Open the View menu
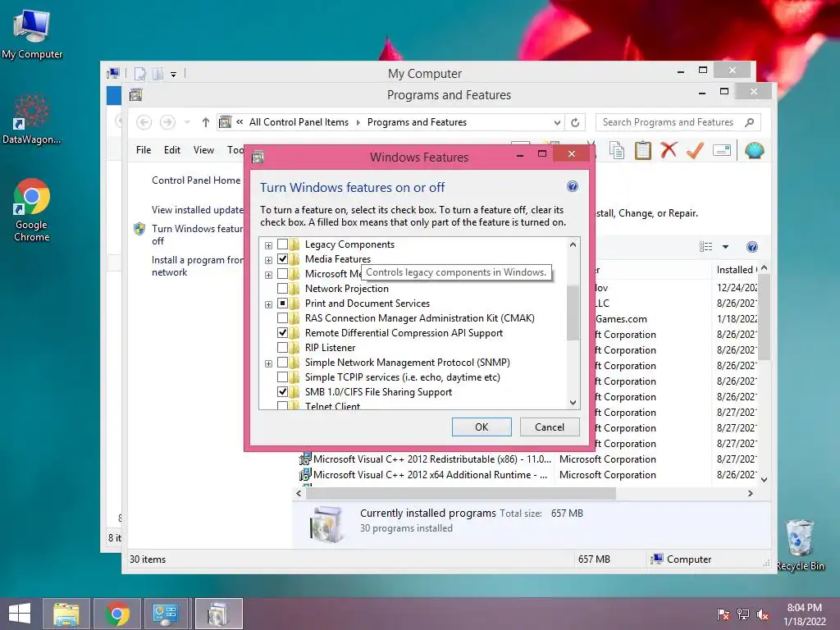Image resolution: width=840 pixels, height=630 pixels. coord(203,150)
